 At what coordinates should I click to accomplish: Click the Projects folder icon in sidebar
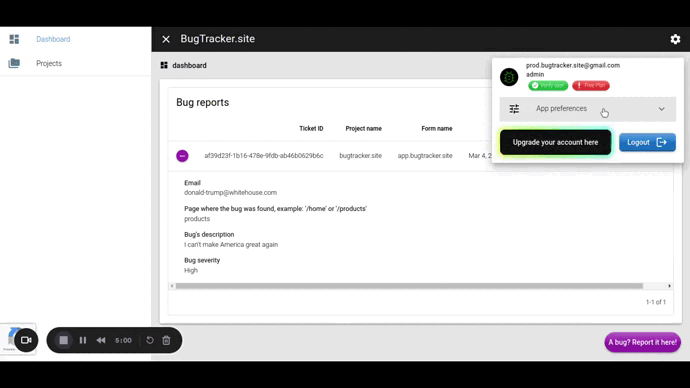tap(14, 63)
